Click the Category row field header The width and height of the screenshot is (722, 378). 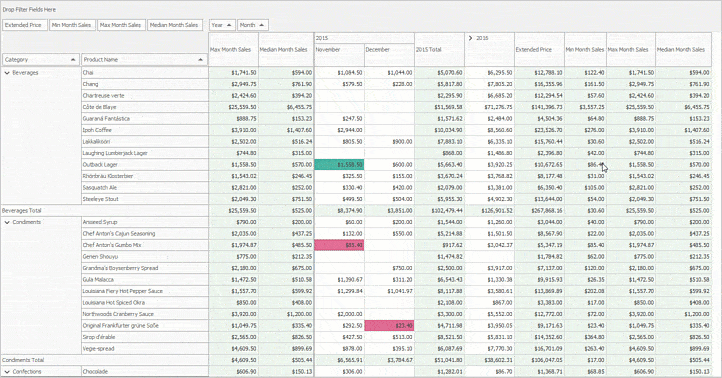[x=41, y=60]
